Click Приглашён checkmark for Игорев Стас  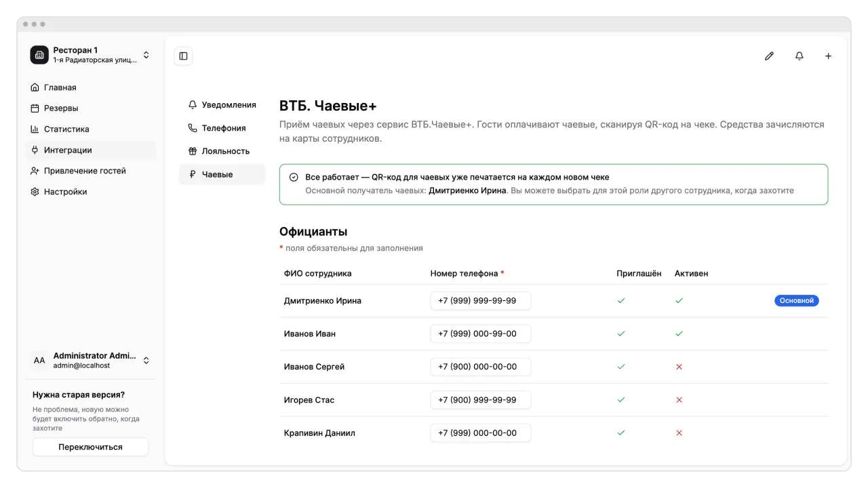621,400
